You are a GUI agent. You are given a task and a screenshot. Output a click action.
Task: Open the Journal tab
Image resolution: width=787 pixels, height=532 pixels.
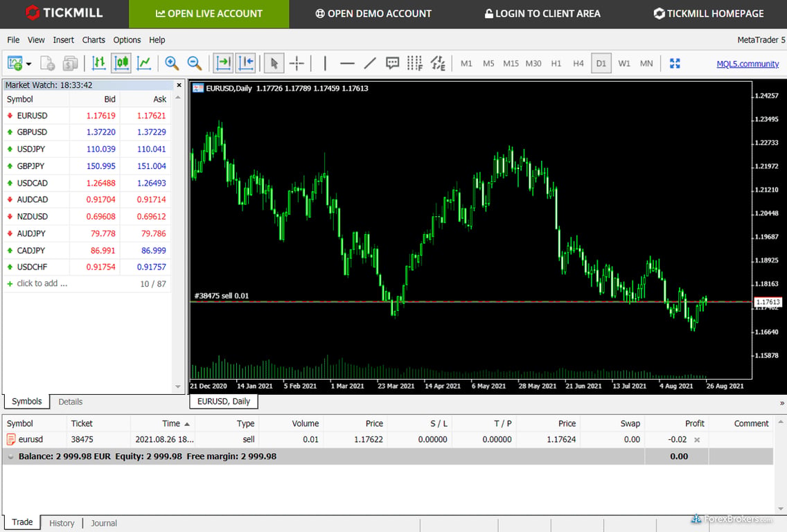tap(104, 523)
